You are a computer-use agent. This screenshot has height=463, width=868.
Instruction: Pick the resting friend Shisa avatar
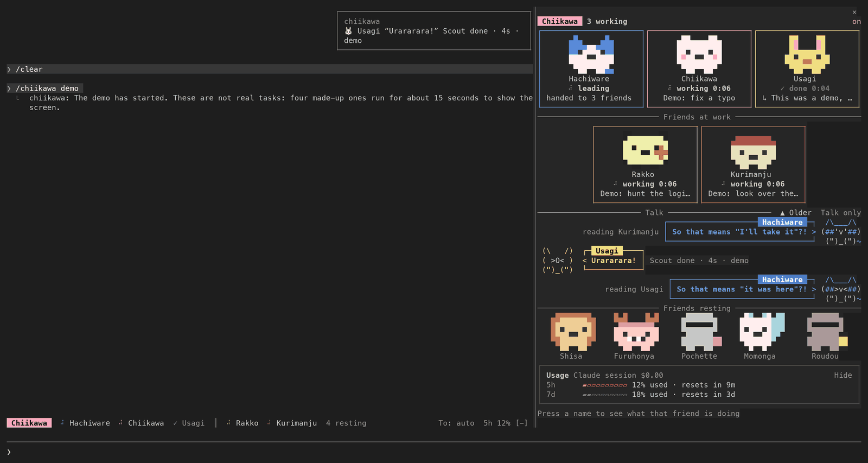[573, 332]
